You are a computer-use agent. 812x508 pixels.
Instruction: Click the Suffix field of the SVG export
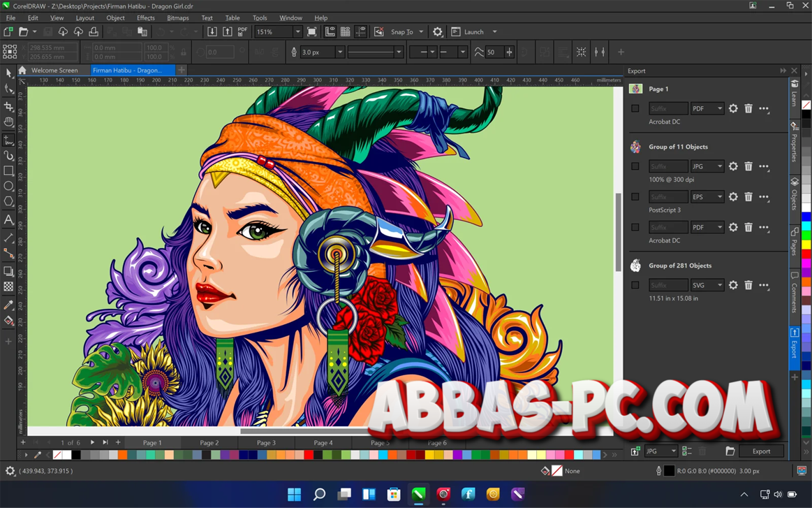click(667, 285)
